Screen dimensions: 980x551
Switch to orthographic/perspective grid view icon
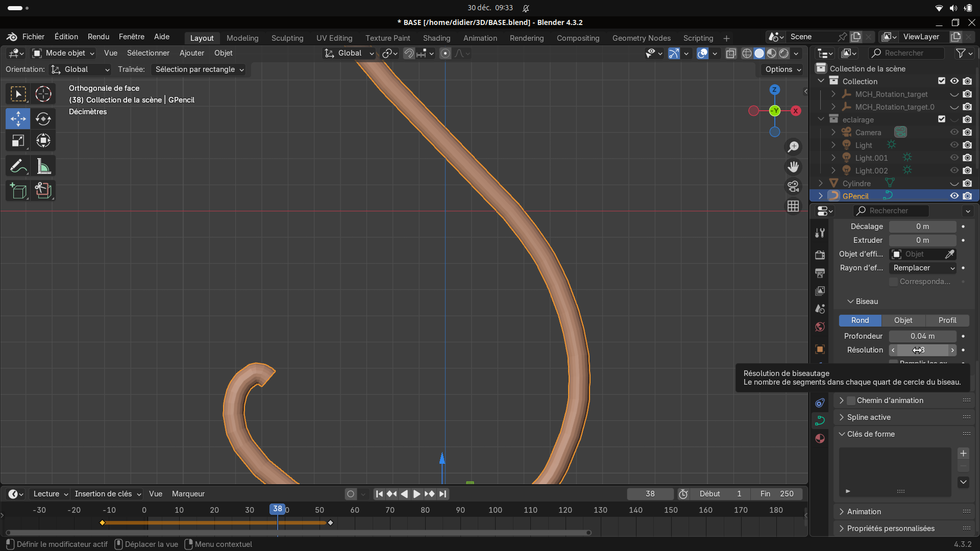[793, 206]
